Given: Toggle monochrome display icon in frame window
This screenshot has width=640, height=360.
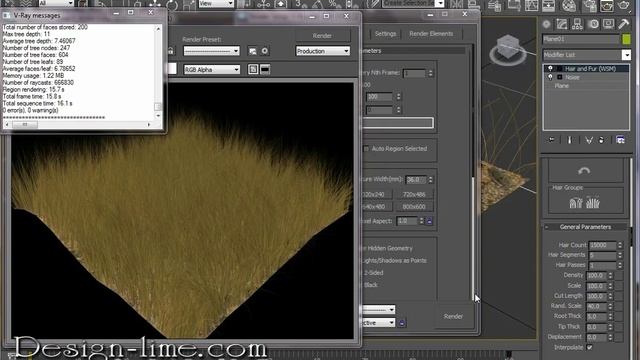Looking at the screenshot, I should click(x=265, y=69).
